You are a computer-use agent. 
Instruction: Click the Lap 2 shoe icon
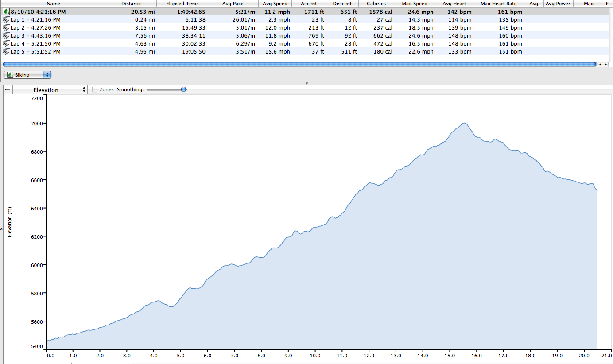6,28
